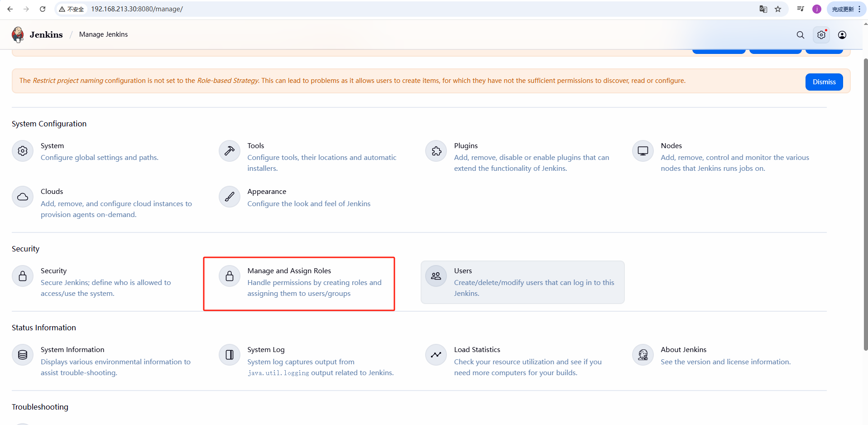The height and width of the screenshot is (425, 868).
Task: Click the 'Role-based Strategy' italic text
Action: 228,81
